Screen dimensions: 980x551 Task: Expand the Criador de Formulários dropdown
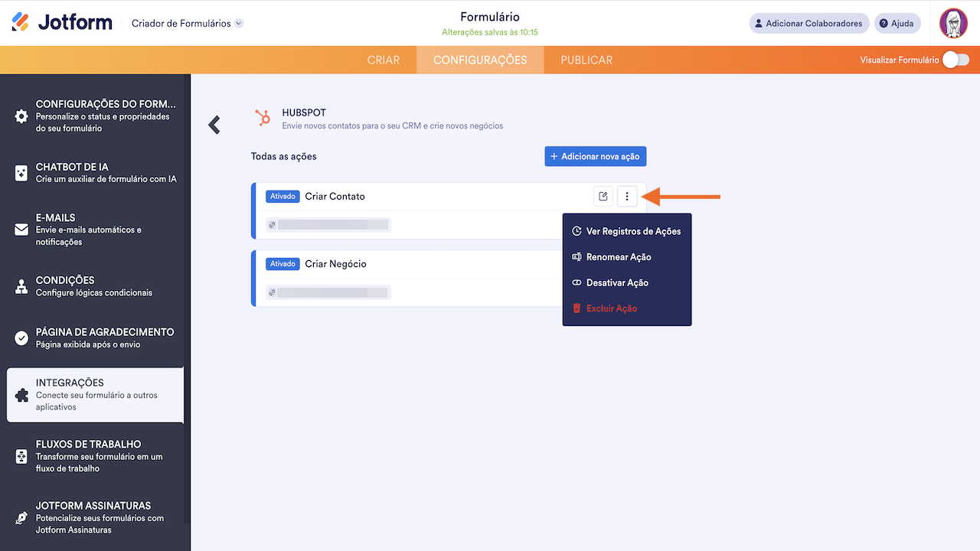[x=239, y=24]
